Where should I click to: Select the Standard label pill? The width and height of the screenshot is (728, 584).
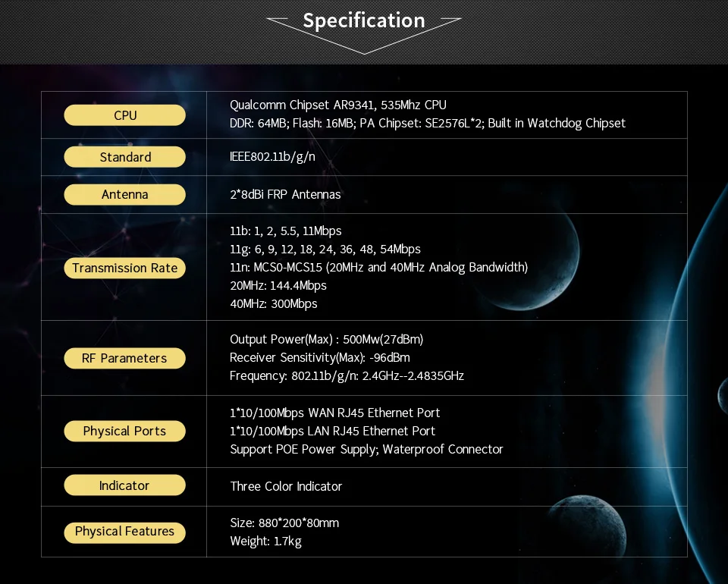(125, 157)
